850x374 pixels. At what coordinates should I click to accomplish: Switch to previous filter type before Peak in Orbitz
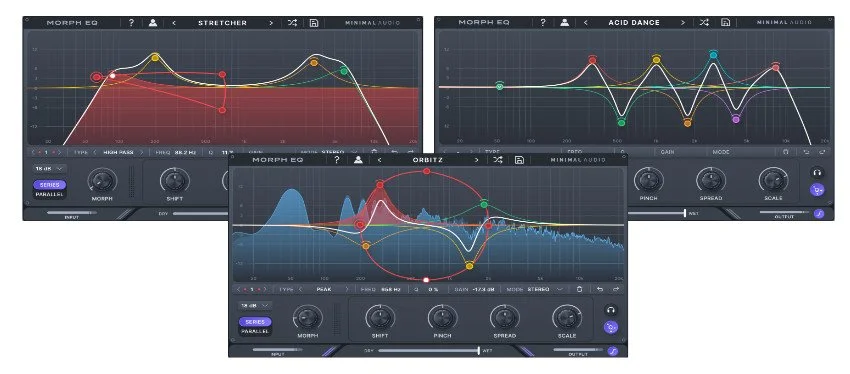click(300, 289)
